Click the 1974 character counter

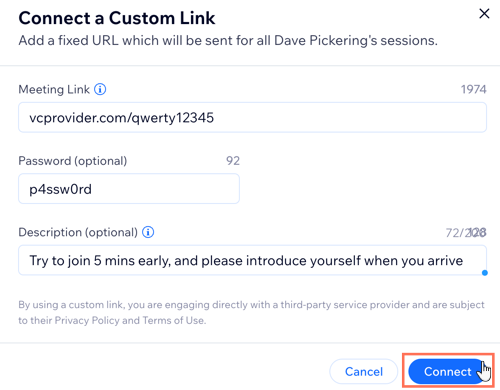tap(473, 89)
